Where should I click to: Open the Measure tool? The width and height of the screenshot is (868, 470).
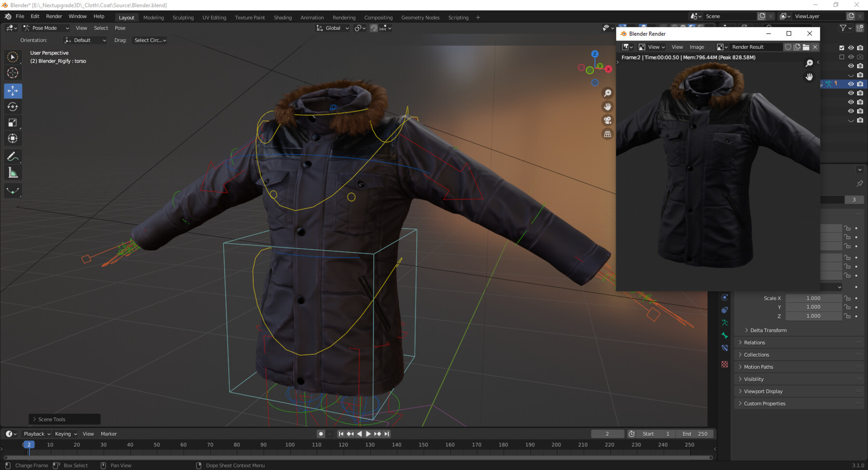pos(13,172)
